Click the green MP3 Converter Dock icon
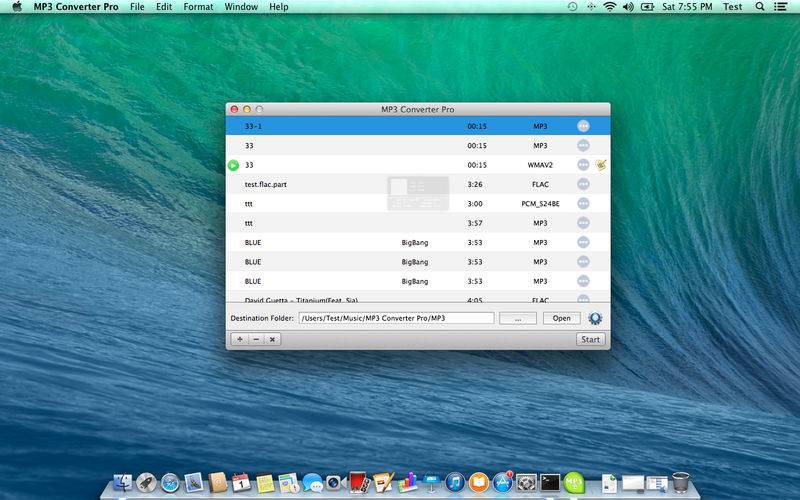The height and width of the screenshot is (500, 800). (574, 482)
